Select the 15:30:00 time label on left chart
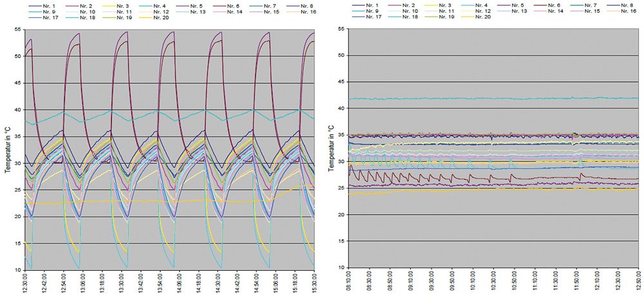Image resolution: width=644 pixels, height=296 pixels. 313,282
